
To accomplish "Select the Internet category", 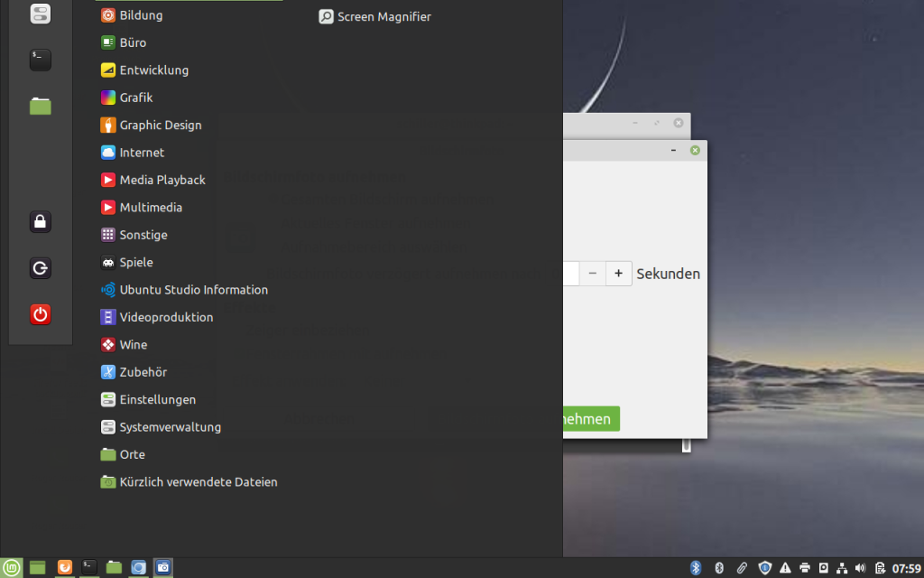I will click(142, 153).
